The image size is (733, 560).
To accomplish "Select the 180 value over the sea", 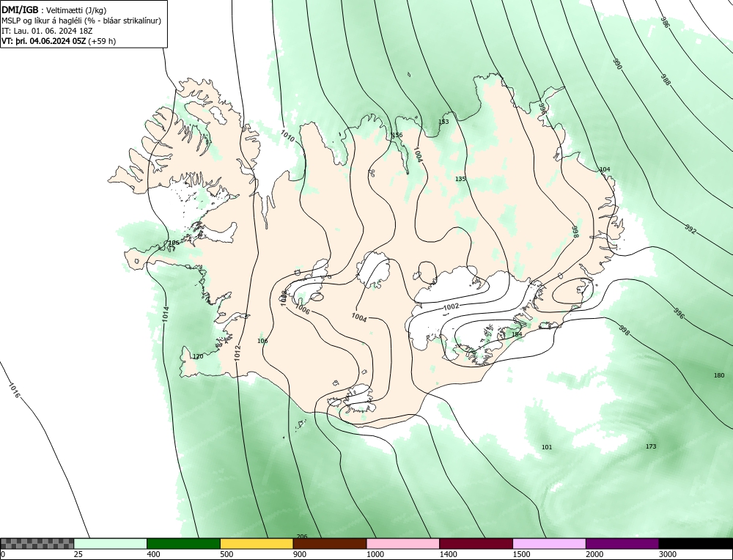I will pyautogui.click(x=719, y=375).
